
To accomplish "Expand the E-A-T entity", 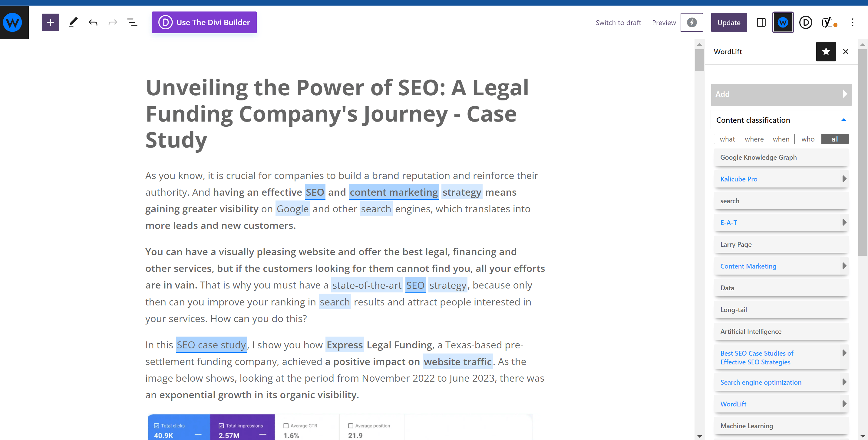I will 844,222.
